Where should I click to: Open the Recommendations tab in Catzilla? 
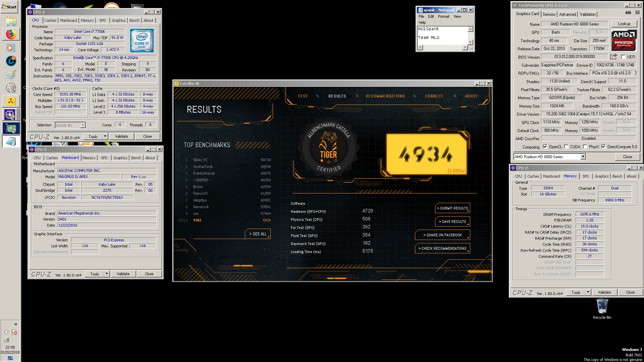(385, 96)
